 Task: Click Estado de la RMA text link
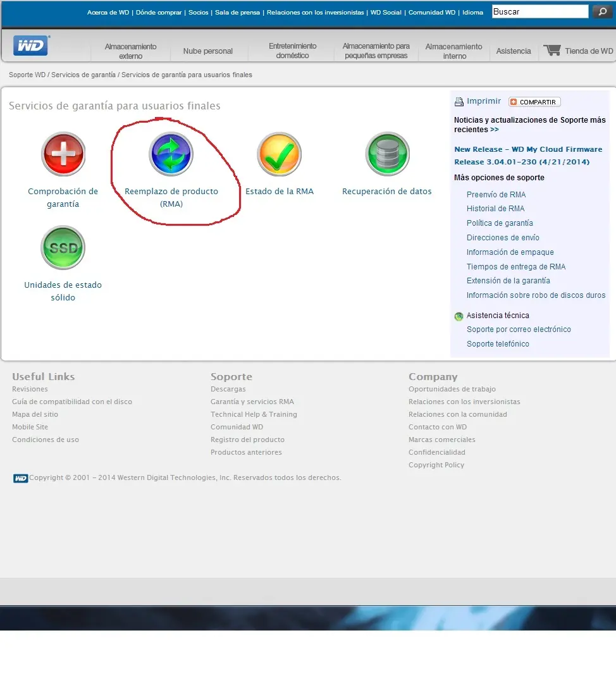[280, 191]
